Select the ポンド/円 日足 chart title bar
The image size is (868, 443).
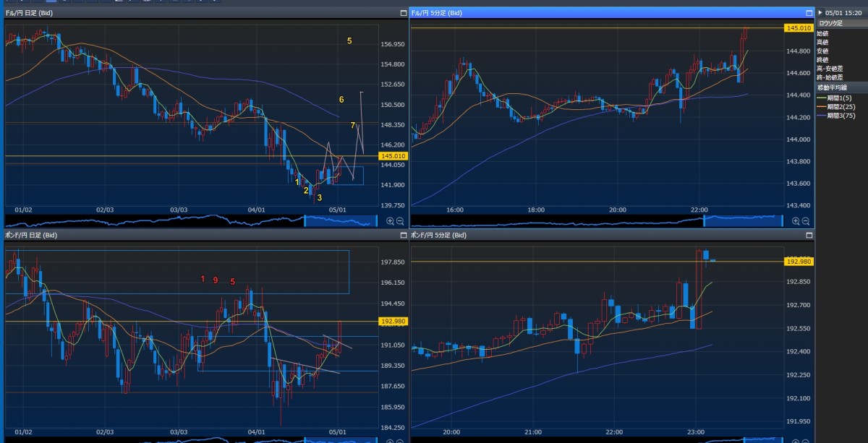[145, 236]
